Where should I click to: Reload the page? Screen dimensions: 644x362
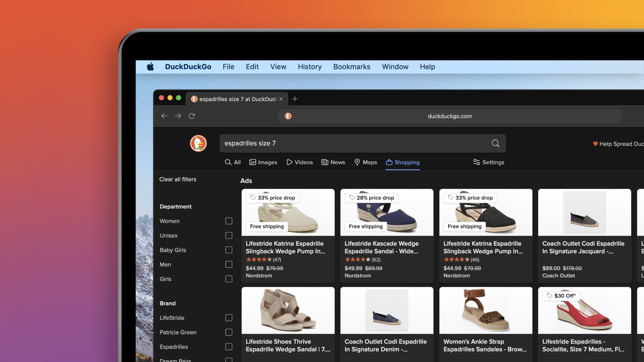coord(192,116)
